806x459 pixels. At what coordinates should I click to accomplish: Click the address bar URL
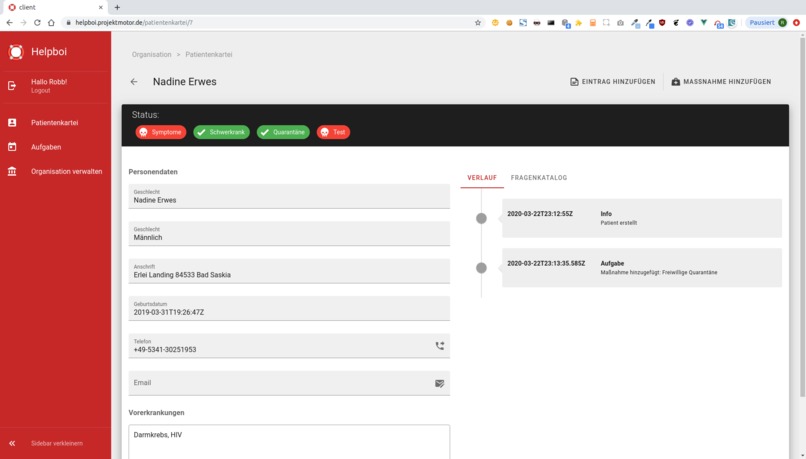pyautogui.click(x=134, y=23)
